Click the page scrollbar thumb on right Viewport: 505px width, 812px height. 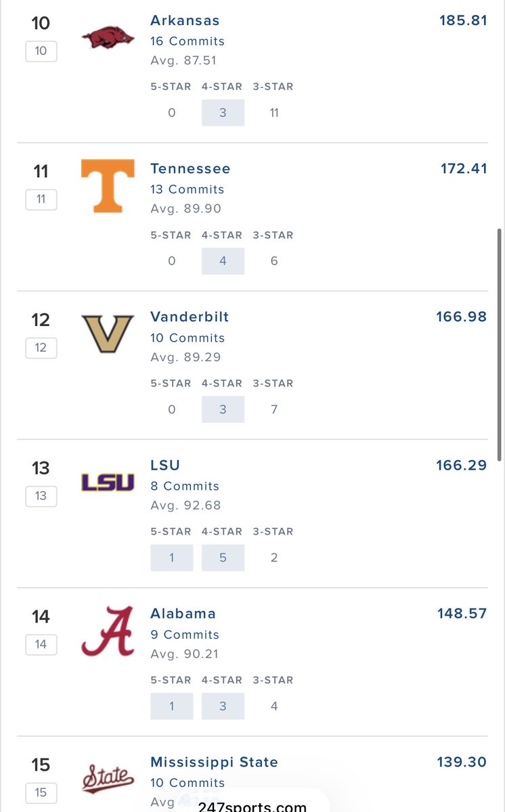coord(500,345)
